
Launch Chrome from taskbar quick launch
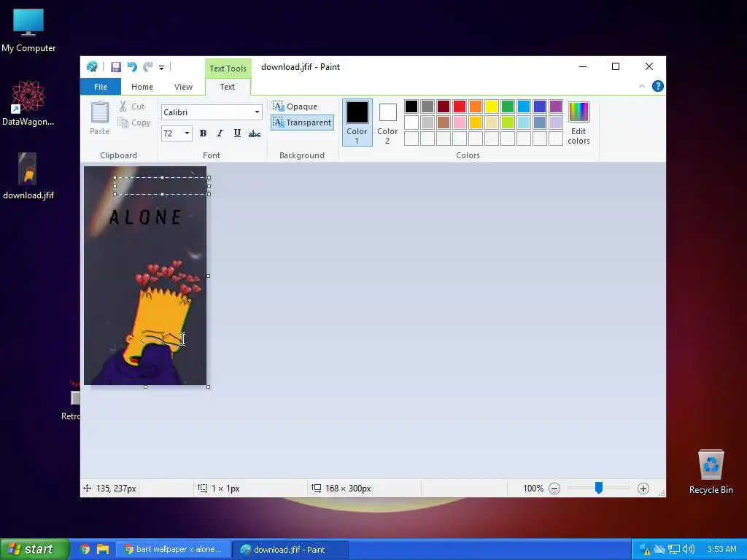coord(85,550)
